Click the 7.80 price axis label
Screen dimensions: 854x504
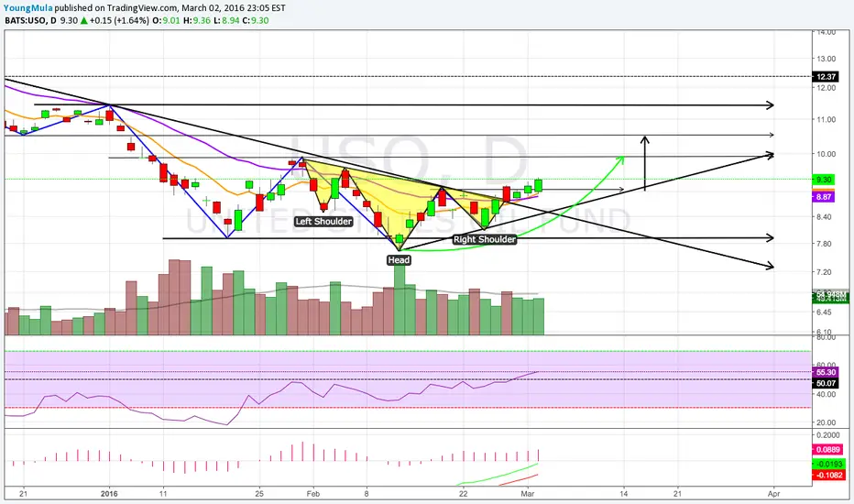pyautogui.click(x=824, y=244)
